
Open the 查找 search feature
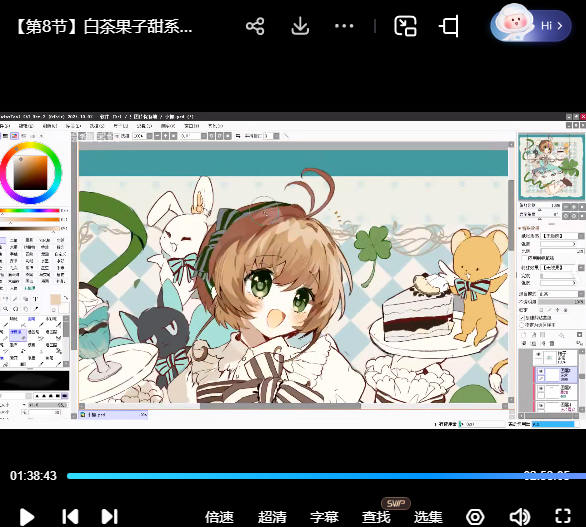(x=376, y=517)
